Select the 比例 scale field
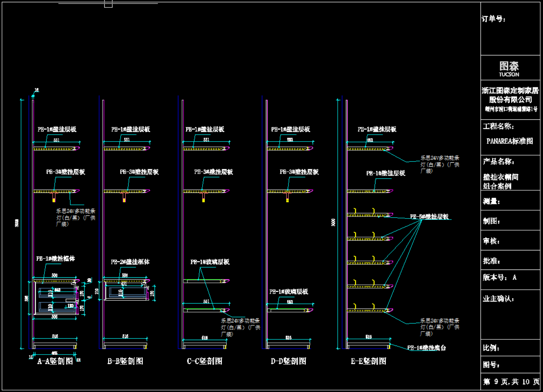 coord(491,348)
